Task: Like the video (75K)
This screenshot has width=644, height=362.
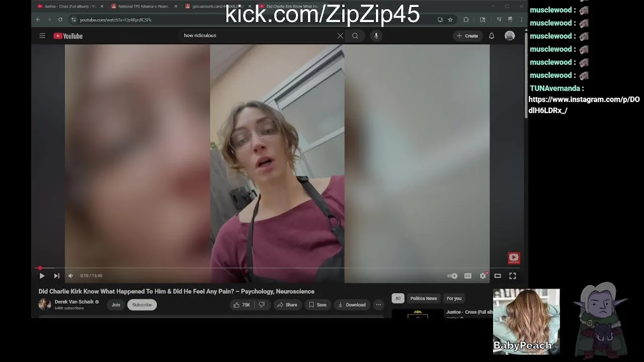Action: tap(242, 305)
